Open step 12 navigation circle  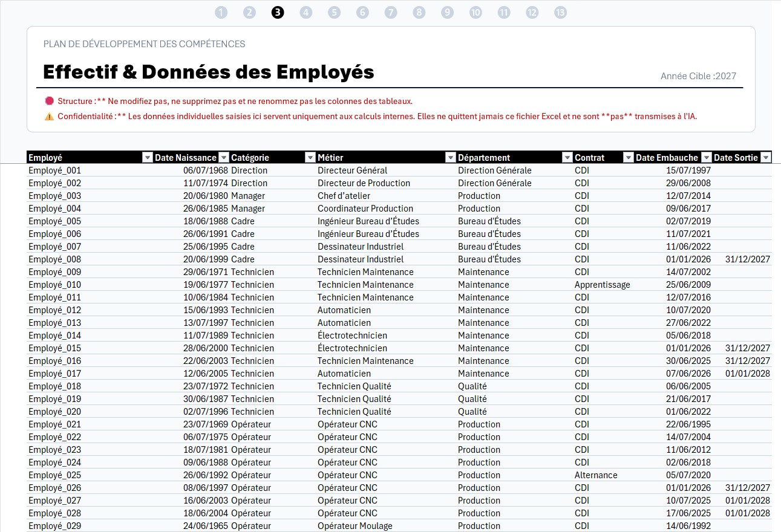(532, 12)
